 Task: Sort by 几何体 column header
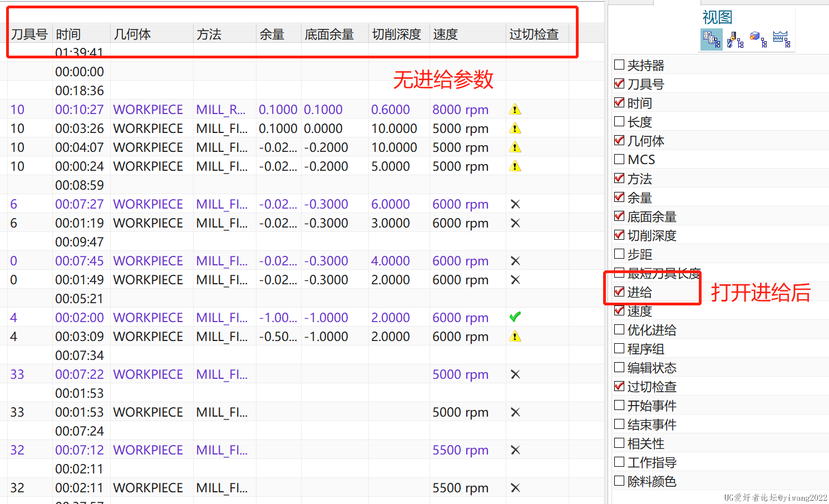(x=152, y=34)
